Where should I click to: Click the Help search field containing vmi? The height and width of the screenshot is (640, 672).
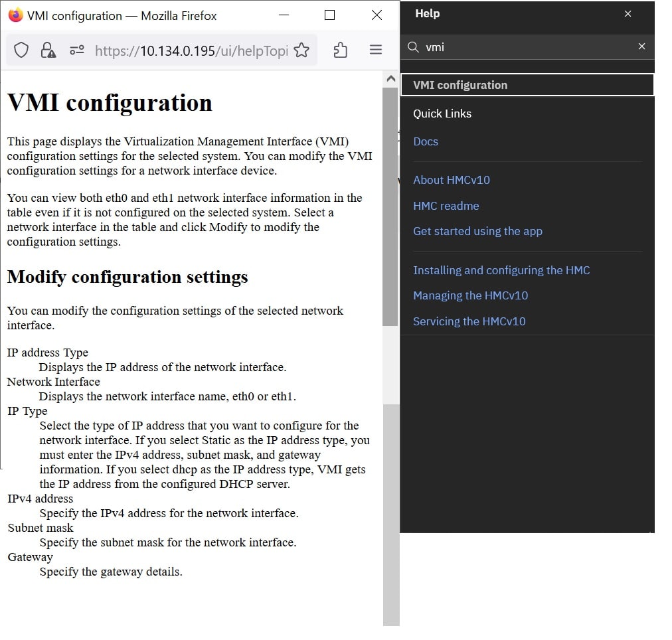(x=527, y=47)
